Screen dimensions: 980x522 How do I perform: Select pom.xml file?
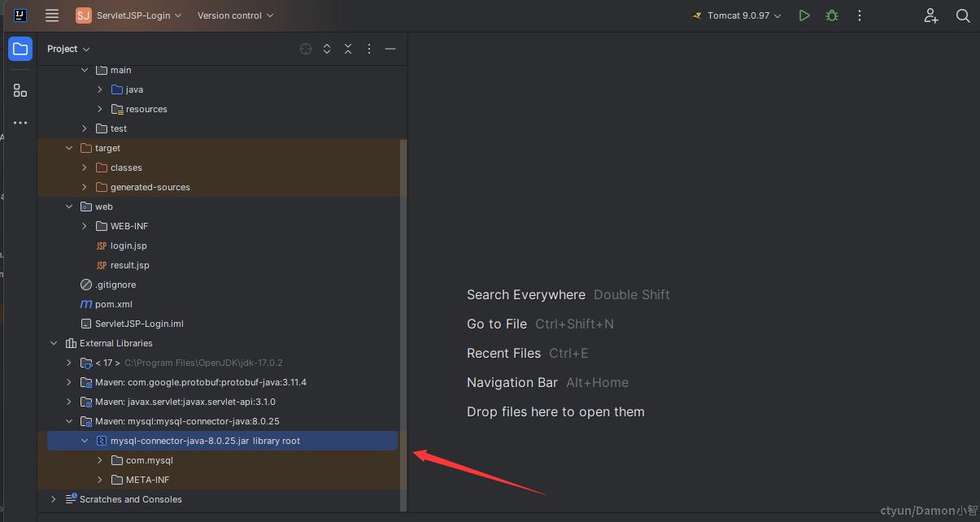point(113,304)
